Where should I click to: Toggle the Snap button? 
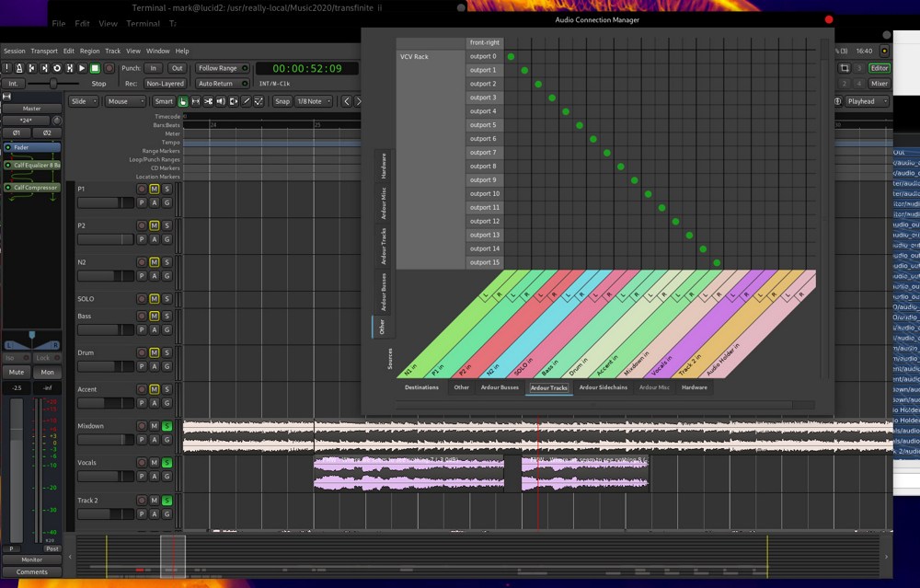click(282, 101)
